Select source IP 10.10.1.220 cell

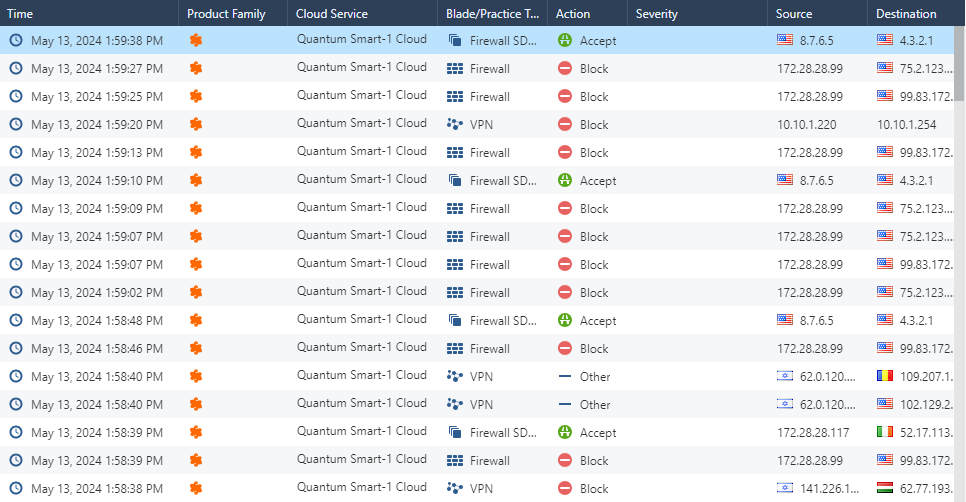click(807, 125)
